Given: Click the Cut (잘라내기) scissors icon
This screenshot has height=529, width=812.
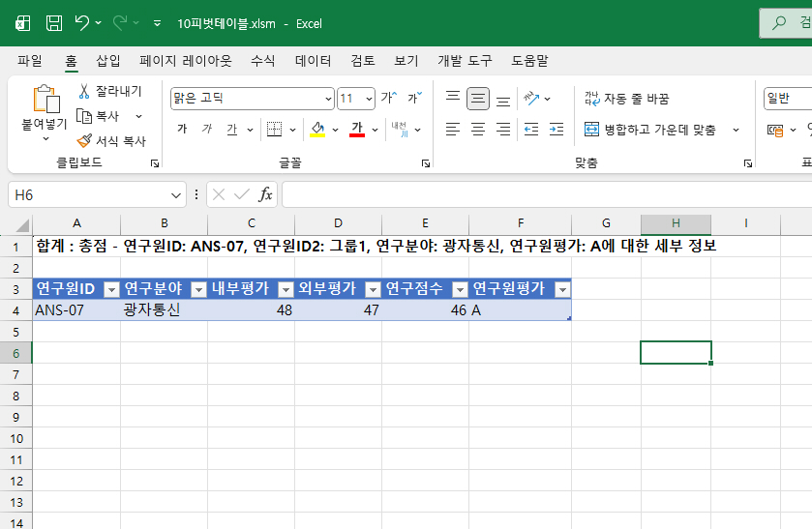Looking at the screenshot, I should [84, 91].
